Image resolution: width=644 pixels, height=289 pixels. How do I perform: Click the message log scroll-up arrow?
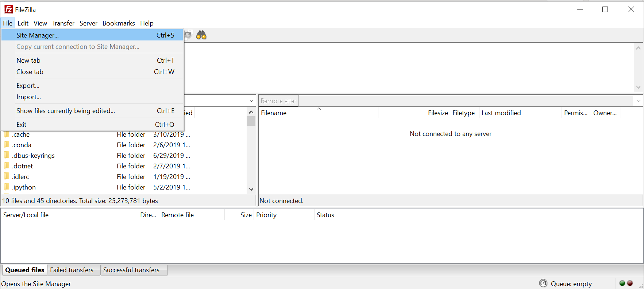(x=638, y=48)
